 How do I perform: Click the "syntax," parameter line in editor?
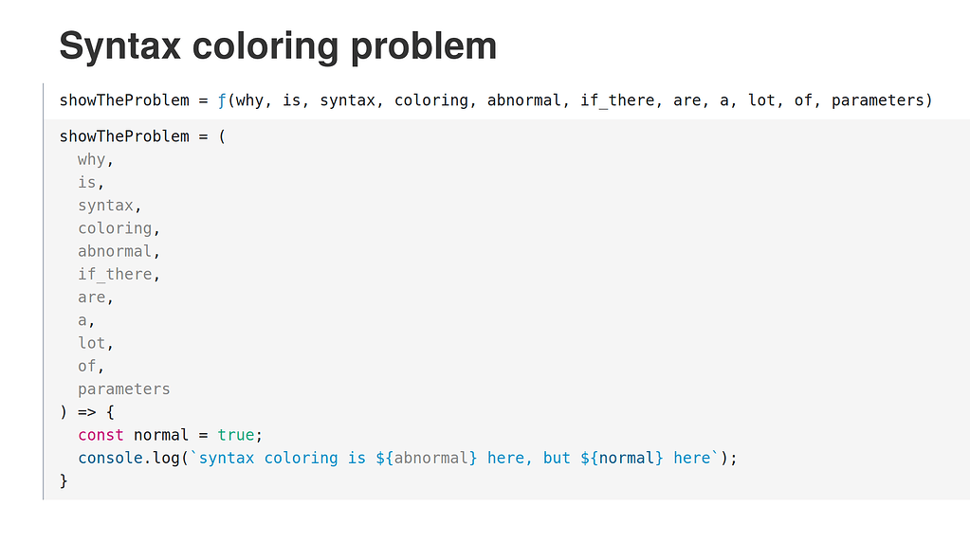pos(109,206)
